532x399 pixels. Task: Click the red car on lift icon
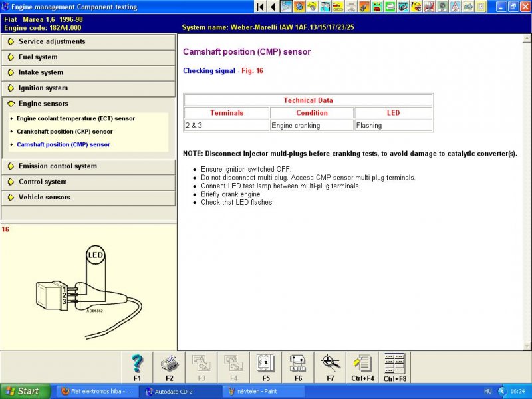(x=428, y=7)
